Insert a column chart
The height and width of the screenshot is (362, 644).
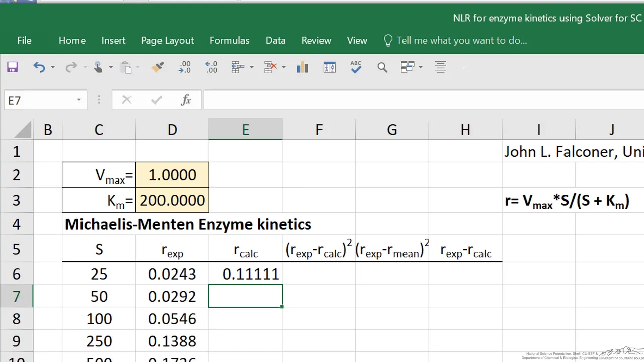(303, 67)
